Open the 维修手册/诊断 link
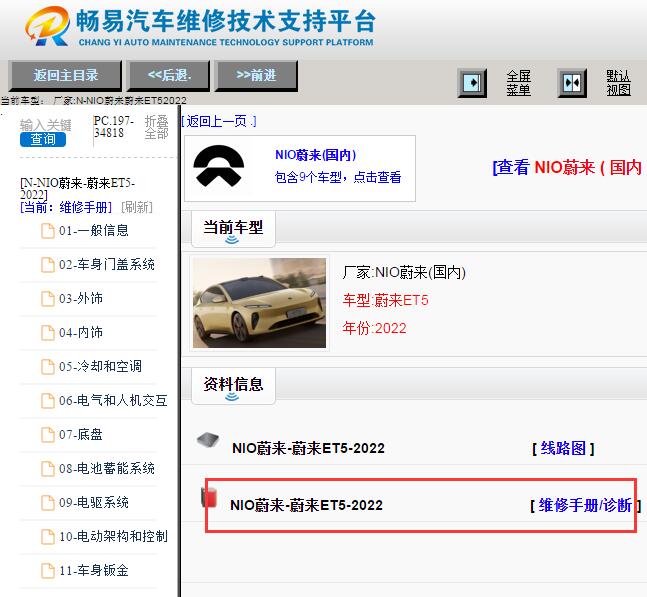Viewport: 647px width, 597px height. 586,505
